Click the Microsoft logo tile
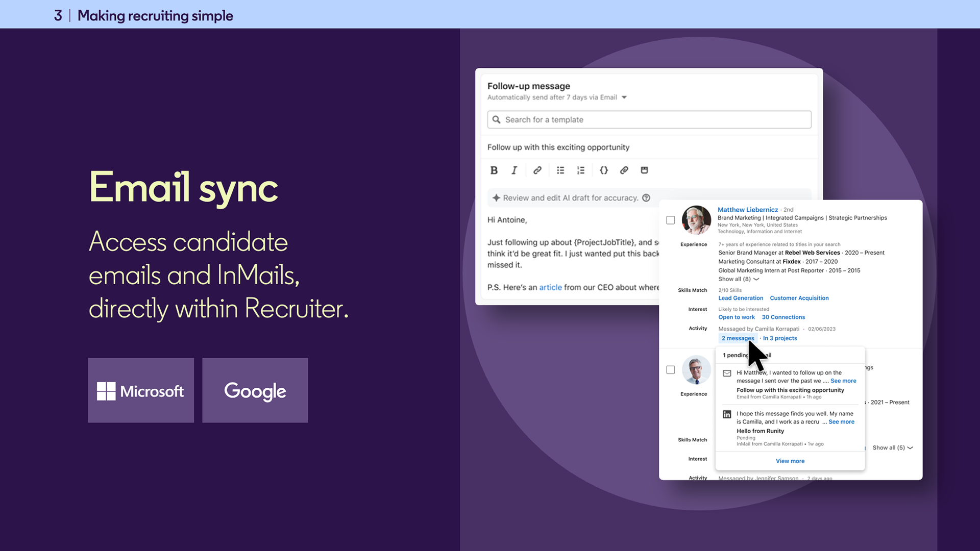The image size is (980, 551). (x=141, y=390)
